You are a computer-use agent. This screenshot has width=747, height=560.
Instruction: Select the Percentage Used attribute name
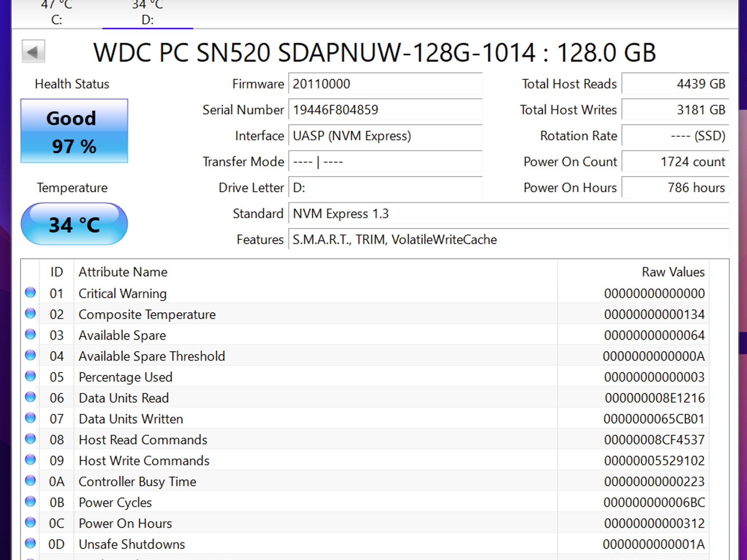pos(125,377)
